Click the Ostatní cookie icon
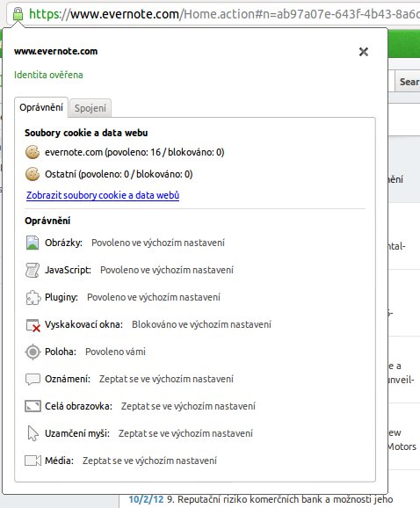 [x=33, y=174]
